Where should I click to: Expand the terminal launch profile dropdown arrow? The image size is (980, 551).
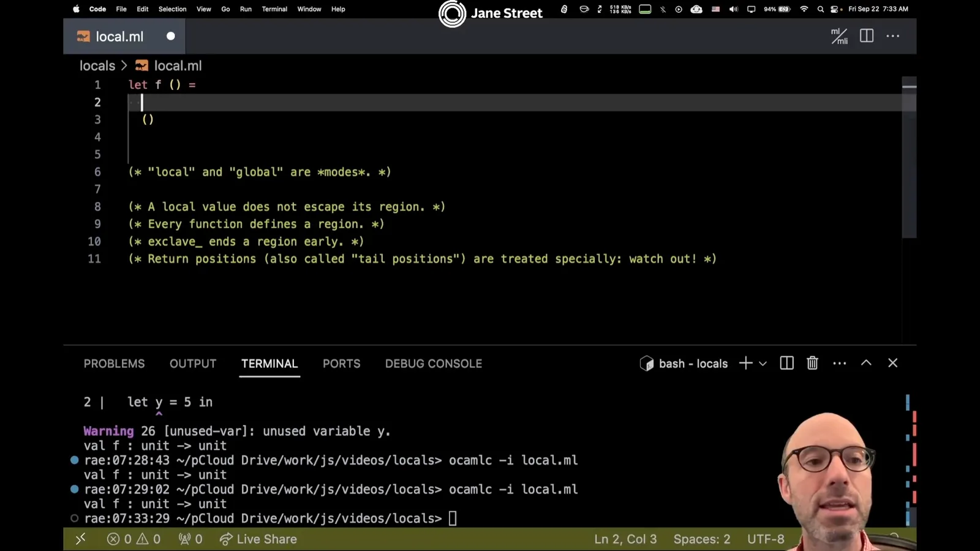coord(763,364)
